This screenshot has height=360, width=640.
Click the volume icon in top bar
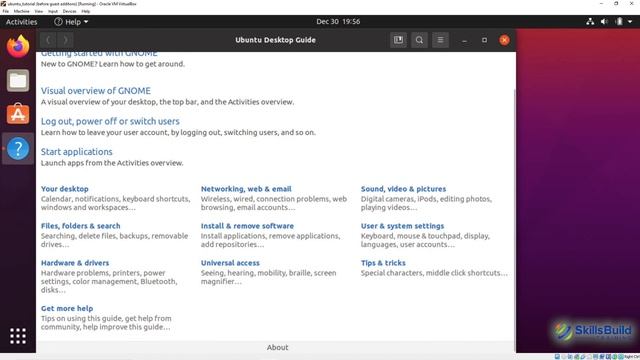604,22
